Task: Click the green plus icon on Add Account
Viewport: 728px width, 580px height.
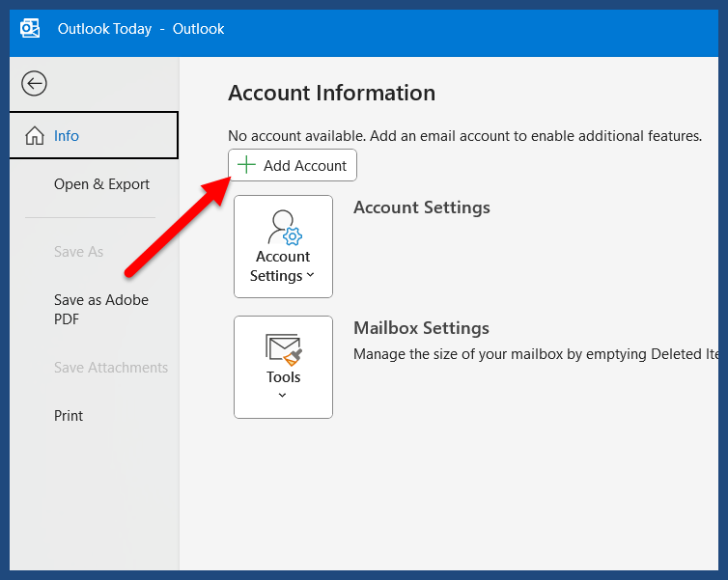Action: [x=246, y=165]
